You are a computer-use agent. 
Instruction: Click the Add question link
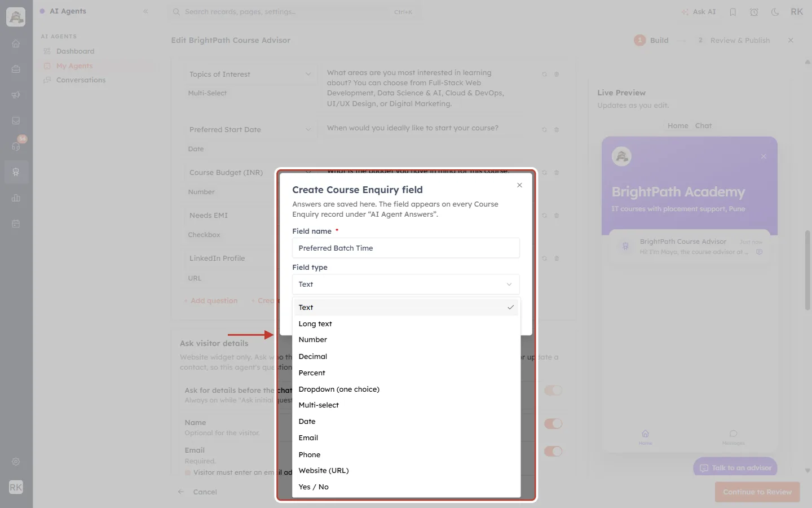point(211,301)
